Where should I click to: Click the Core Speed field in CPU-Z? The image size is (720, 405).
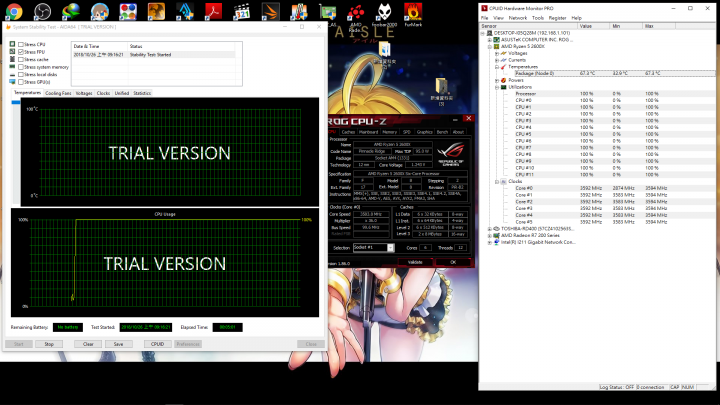(x=371, y=214)
